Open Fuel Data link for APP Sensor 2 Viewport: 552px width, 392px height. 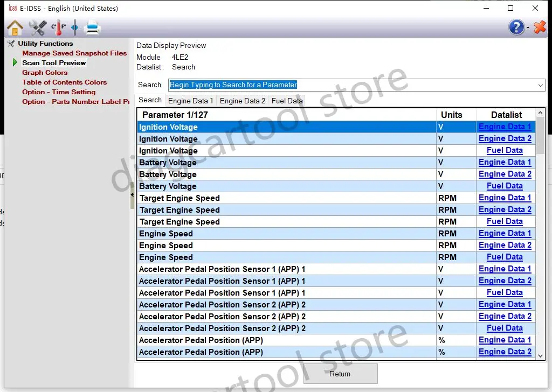[x=505, y=328]
